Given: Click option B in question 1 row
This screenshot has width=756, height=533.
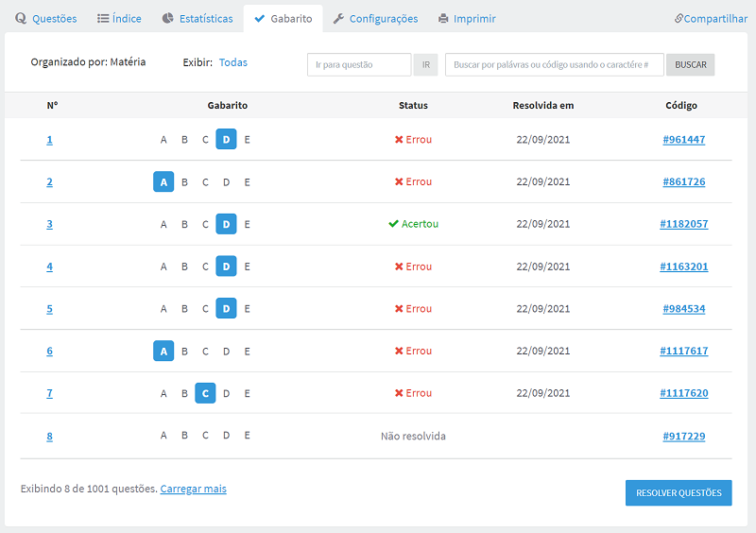Looking at the screenshot, I should tap(184, 140).
